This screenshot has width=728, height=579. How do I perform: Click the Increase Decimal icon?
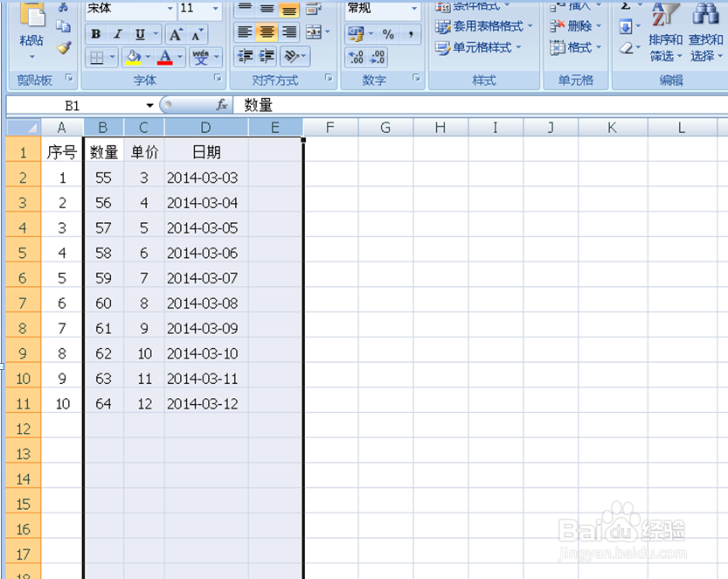[356, 57]
